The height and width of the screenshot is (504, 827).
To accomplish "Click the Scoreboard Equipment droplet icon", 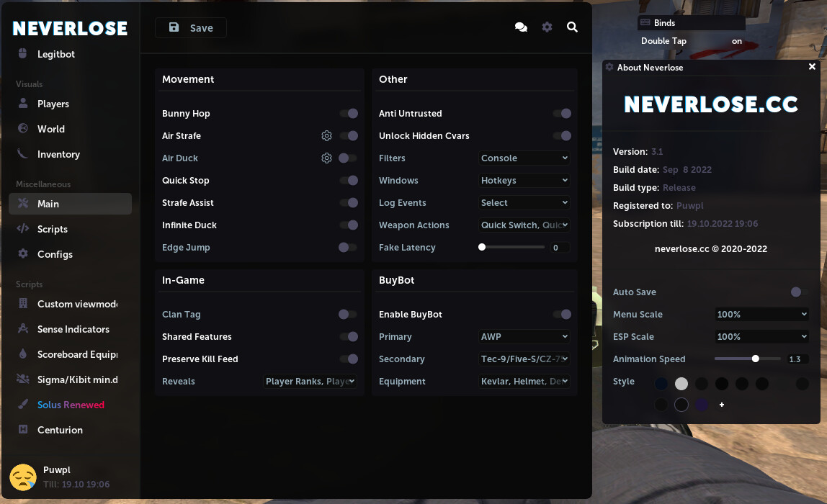I will click(x=22, y=354).
